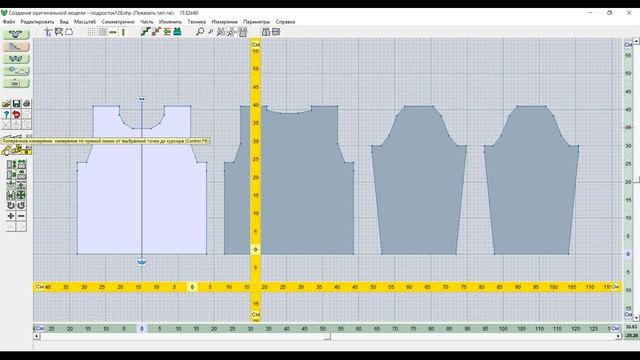Click the brown stair-step shaping icon

coord(156,32)
